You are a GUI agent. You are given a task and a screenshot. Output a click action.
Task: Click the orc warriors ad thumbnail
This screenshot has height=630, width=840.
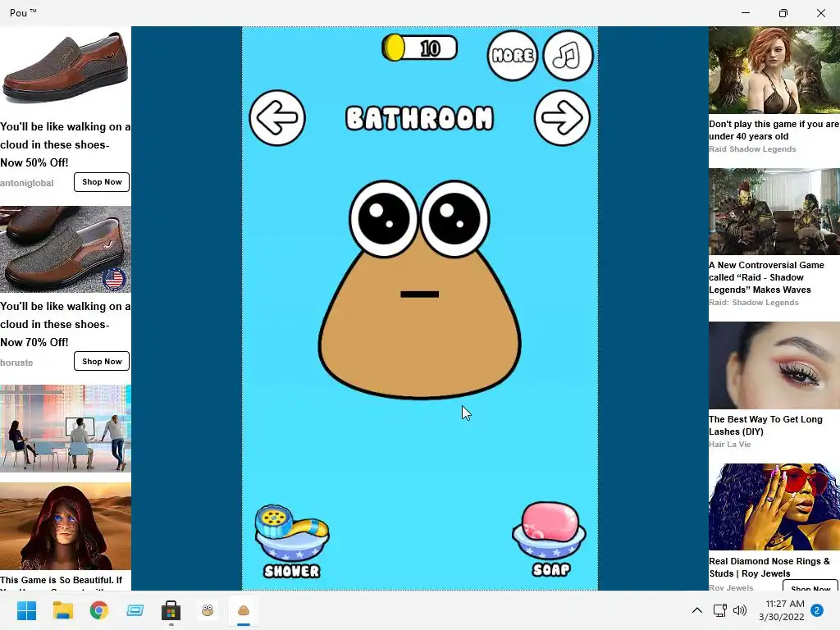(x=774, y=212)
